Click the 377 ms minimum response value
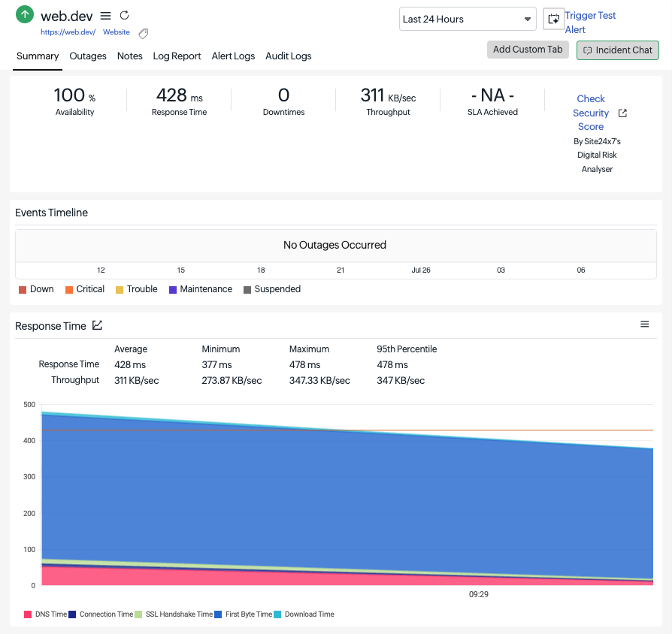 [216, 365]
